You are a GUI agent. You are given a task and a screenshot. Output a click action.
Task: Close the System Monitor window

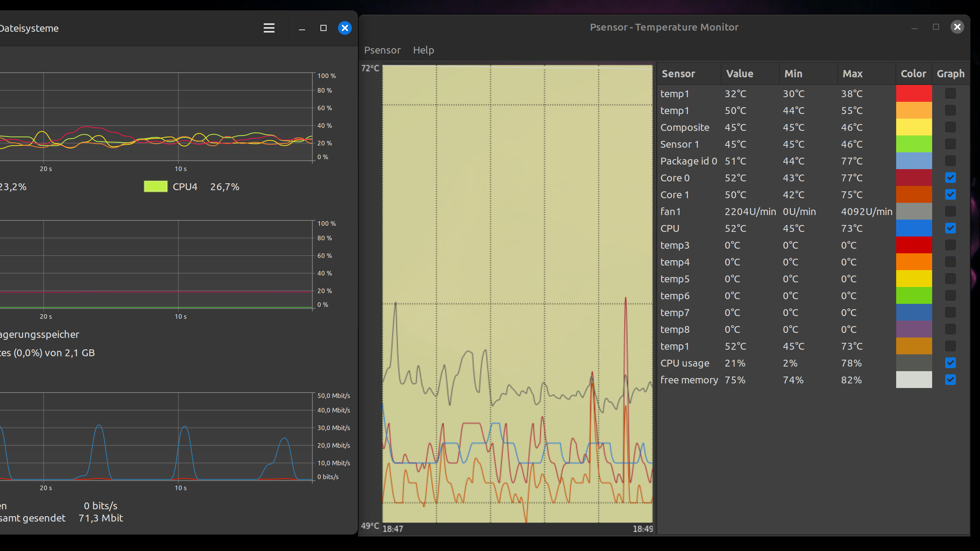[345, 28]
